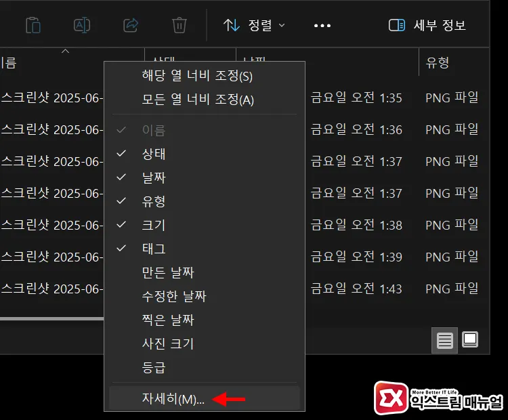Uncheck the 유형 column option

point(205,201)
